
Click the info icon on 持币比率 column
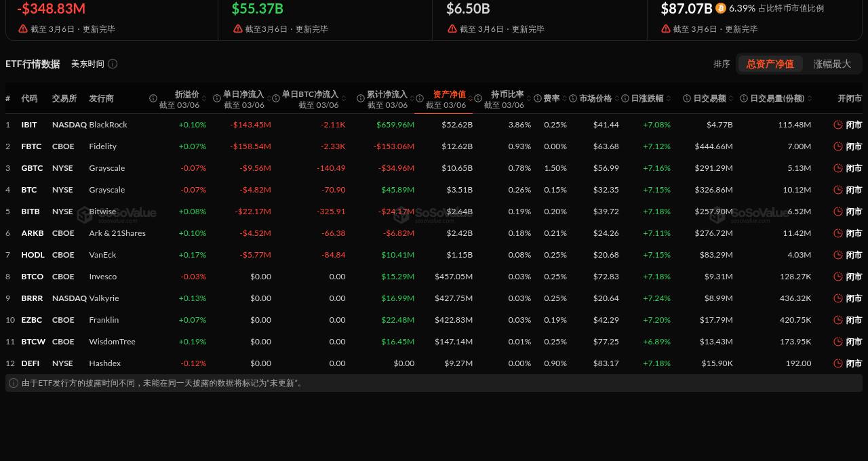pos(478,98)
